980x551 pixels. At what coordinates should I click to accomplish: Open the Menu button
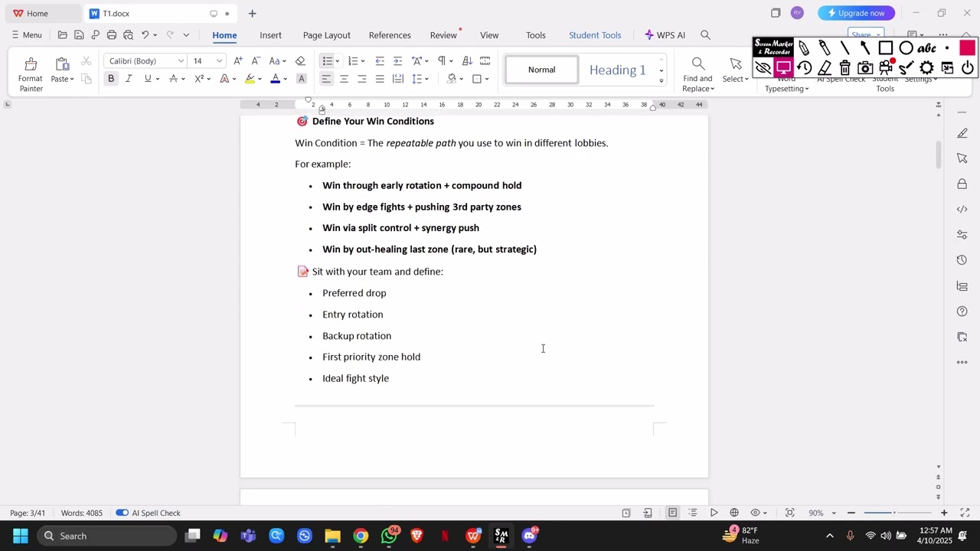(x=27, y=35)
